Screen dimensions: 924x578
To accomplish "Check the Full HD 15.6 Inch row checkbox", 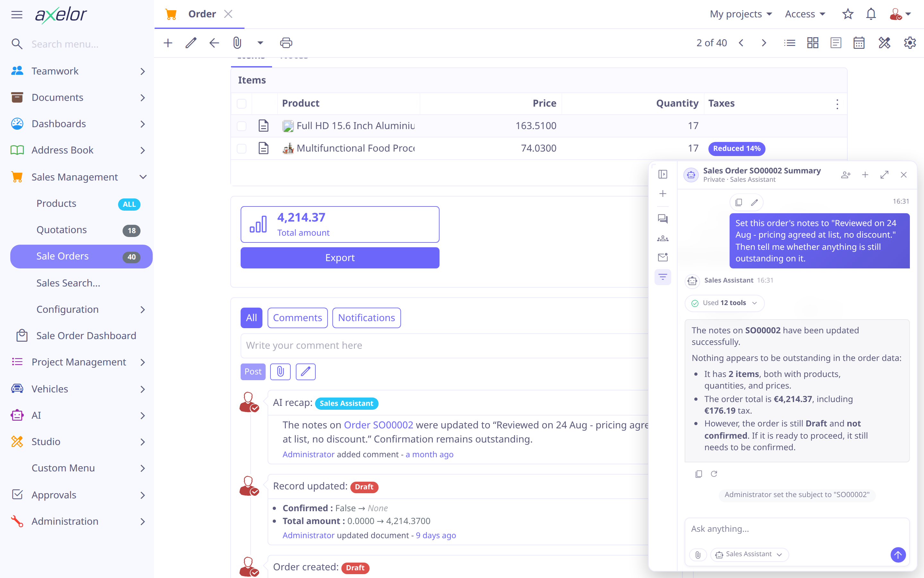I will click(242, 126).
